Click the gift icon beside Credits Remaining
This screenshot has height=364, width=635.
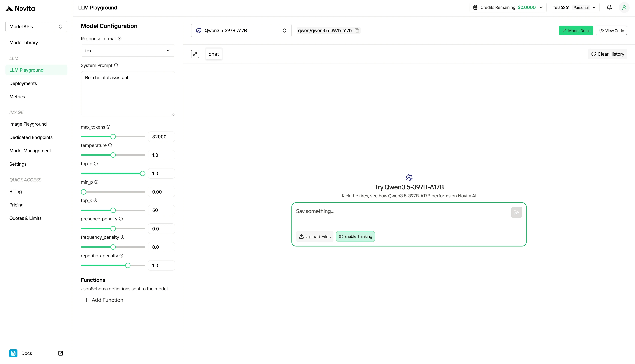click(475, 7)
